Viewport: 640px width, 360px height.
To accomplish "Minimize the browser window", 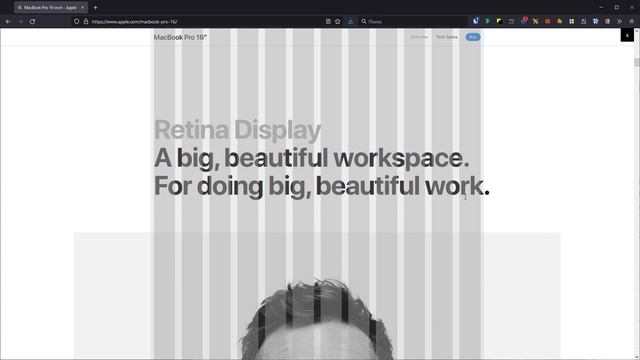I will [x=601, y=7].
